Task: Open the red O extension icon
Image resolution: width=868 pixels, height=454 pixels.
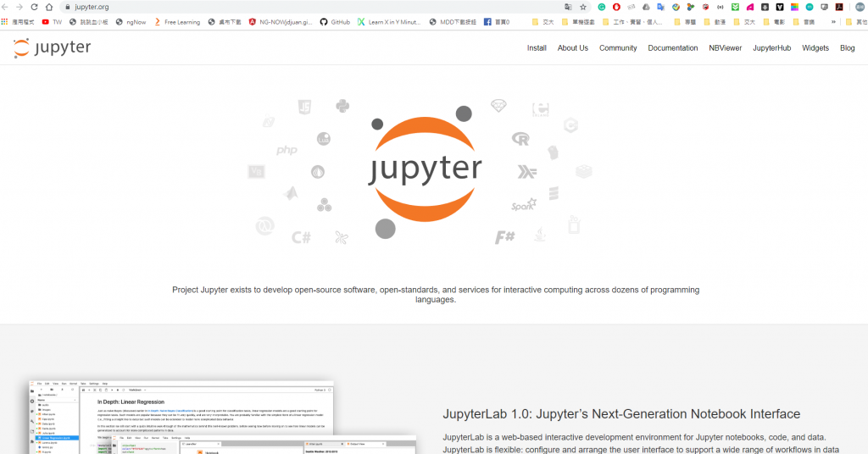Action: tap(617, 7)
